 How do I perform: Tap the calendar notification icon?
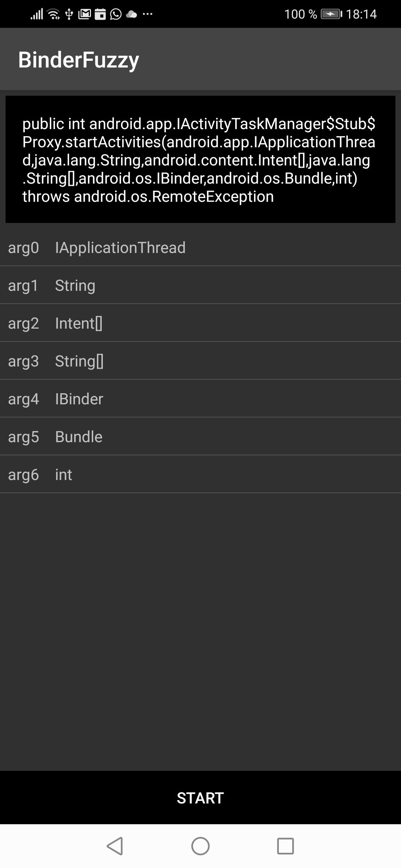[100, 14]
